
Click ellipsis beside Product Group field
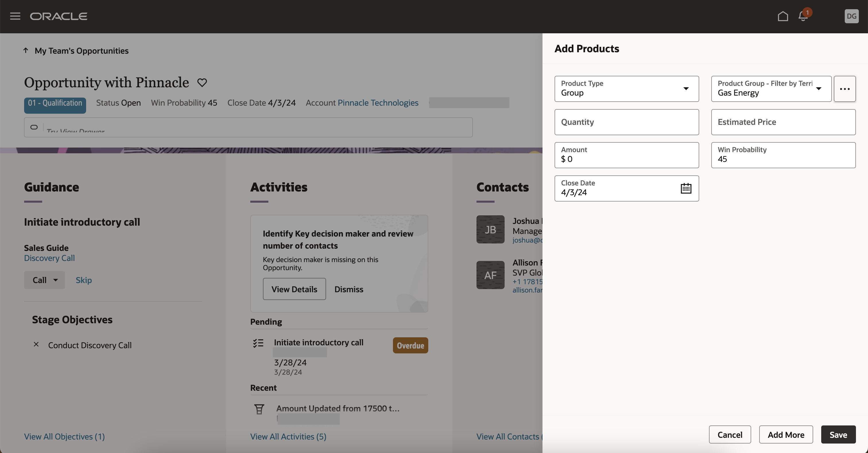pyautogui.click(x=845, y=89)
